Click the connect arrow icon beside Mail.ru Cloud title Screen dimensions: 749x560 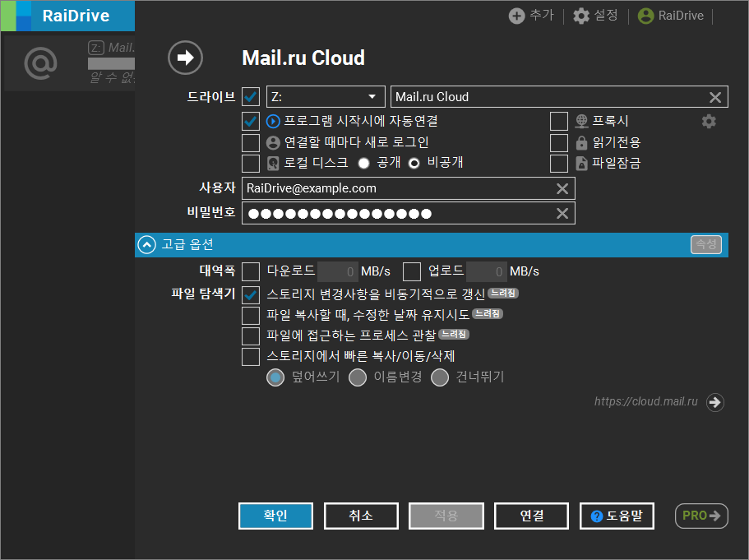(x=185, y=58)
